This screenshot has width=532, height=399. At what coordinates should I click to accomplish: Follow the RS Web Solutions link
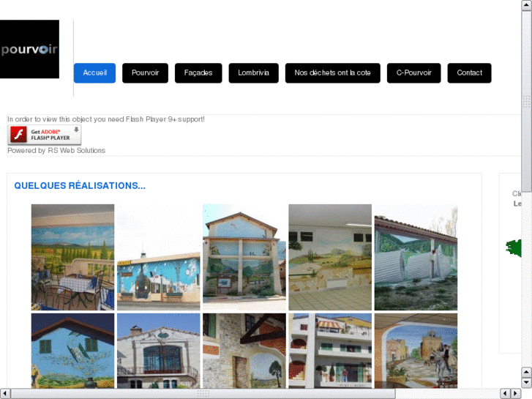(76, 150)
